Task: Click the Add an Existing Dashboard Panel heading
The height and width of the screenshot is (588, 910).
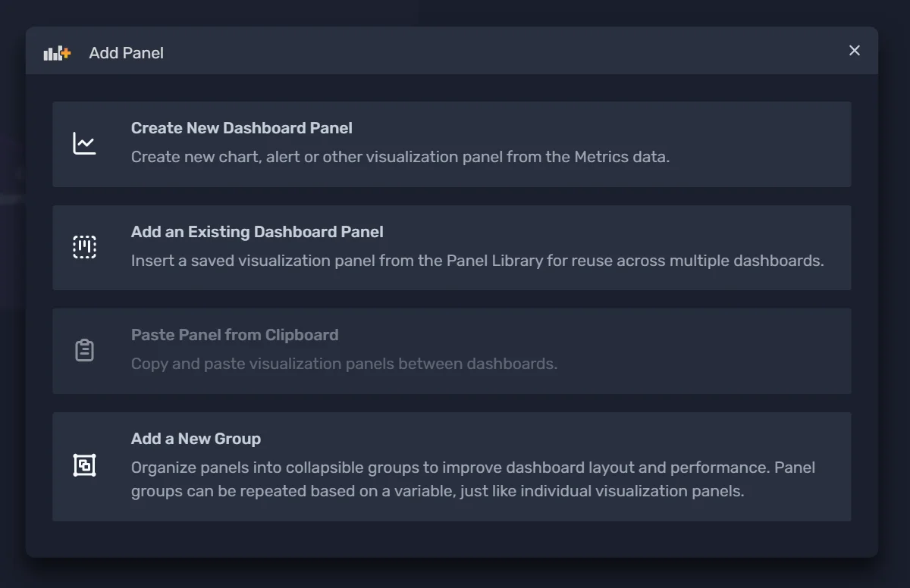Action: tap(256, 232)
